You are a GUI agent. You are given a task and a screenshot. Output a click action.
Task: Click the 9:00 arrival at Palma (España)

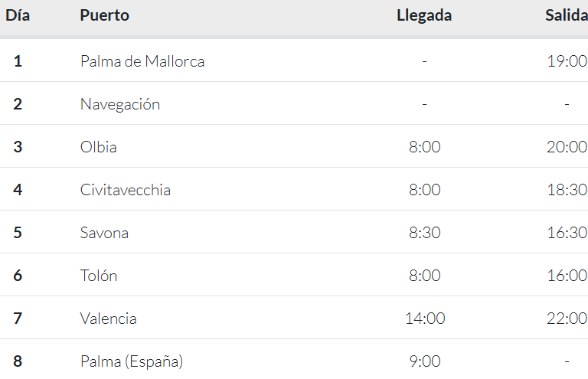point(424,361)
